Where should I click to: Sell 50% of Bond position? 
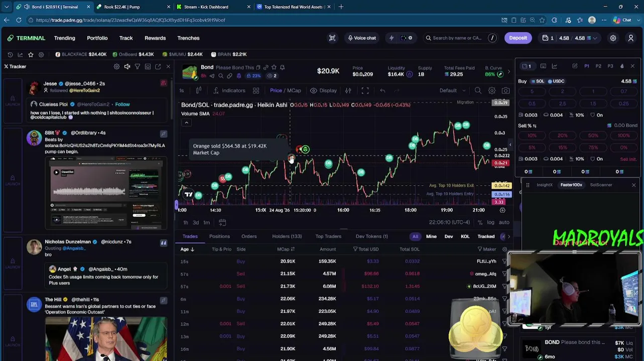(593, 135)
